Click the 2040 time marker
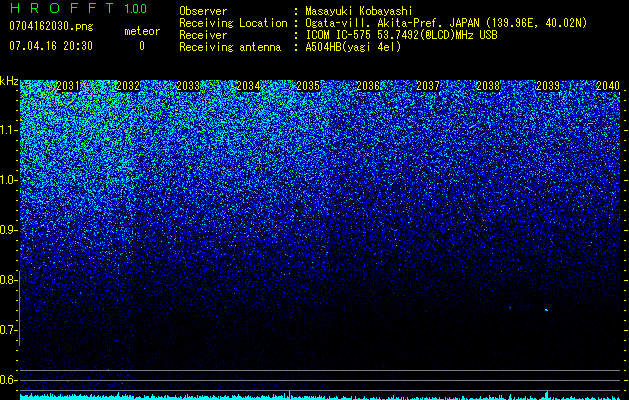629x400 pixels. pyautogui.click(x=608, y=86)
